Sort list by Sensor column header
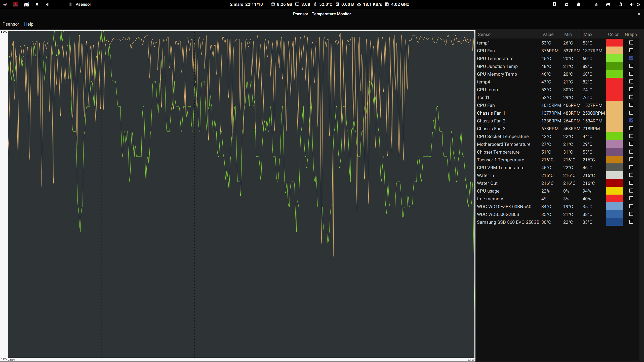This screenshot has height=362, width=644. click(x=485, y=34)
